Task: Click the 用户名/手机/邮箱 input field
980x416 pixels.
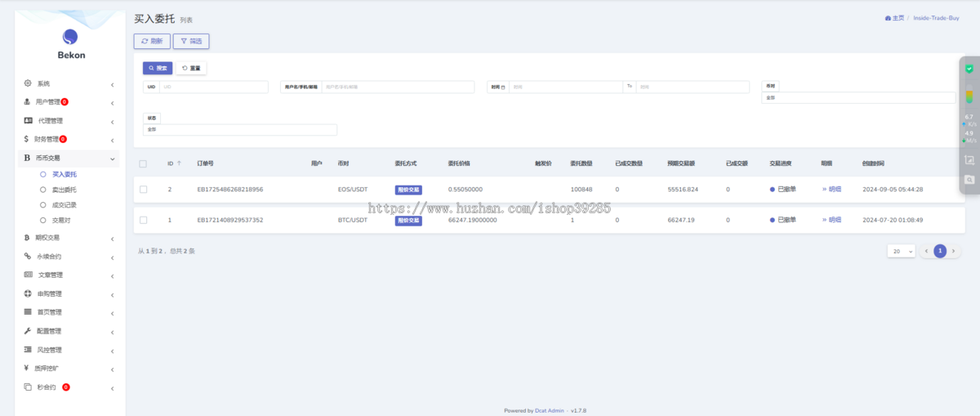Action: tap(398, 87)
